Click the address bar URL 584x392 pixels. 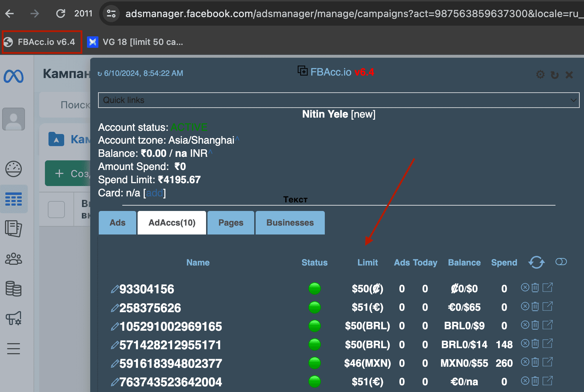tap(354, 14)
